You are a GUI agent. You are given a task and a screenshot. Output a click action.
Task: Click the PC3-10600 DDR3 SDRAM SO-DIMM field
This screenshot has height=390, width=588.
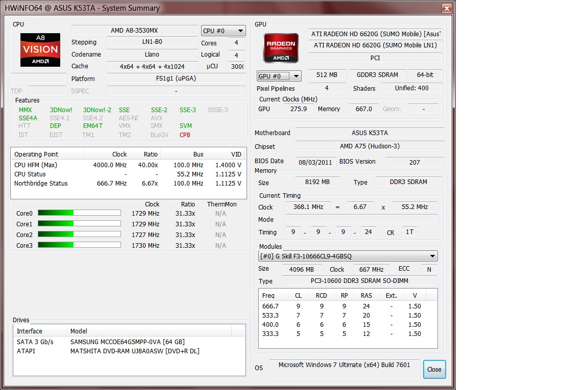click(359, 280)
